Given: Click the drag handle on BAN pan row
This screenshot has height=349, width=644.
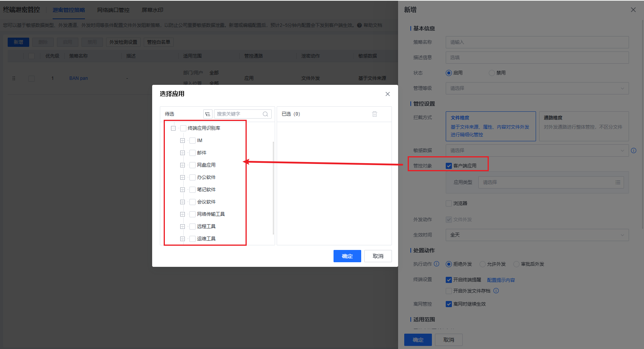Looking at the screenshot, I should 14,78.
